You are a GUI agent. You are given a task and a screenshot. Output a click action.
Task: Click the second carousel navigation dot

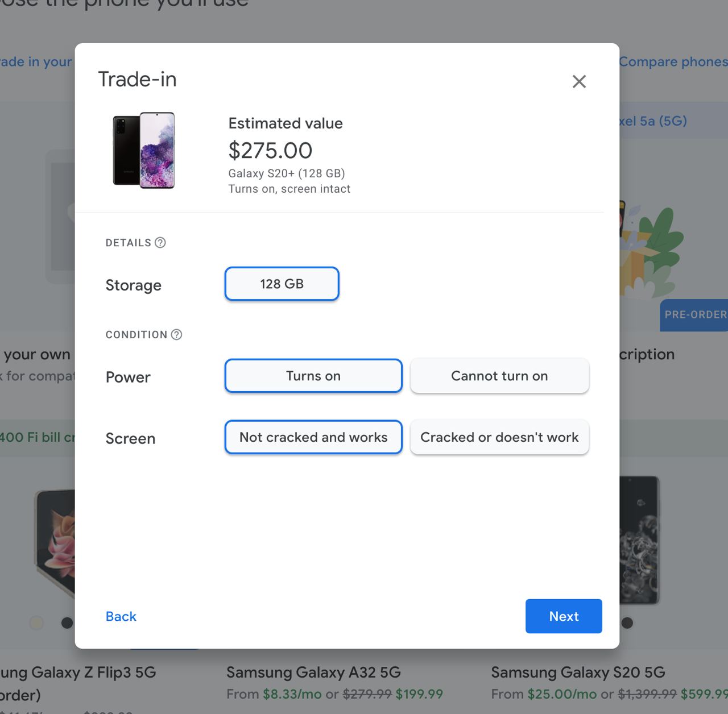(x=67, y=623)
